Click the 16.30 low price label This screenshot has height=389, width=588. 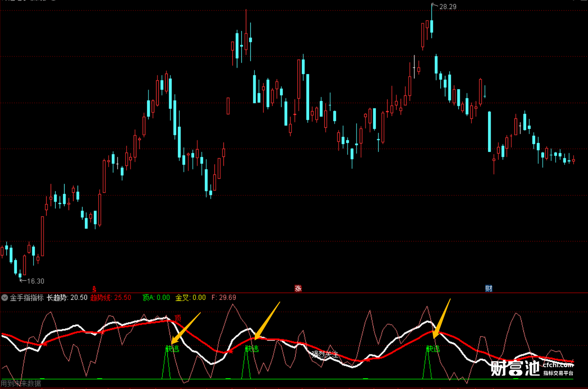(x=36, y=281)
